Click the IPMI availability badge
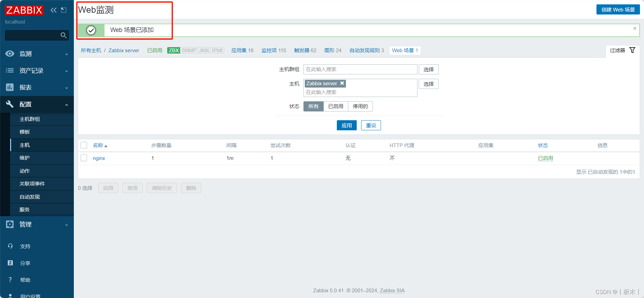 [x=217, y=51]
